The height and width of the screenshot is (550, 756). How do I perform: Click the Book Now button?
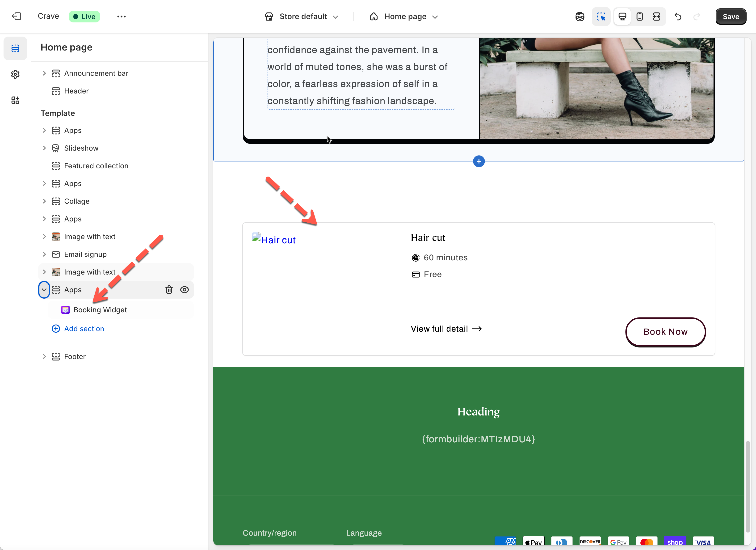coord(665,332)
